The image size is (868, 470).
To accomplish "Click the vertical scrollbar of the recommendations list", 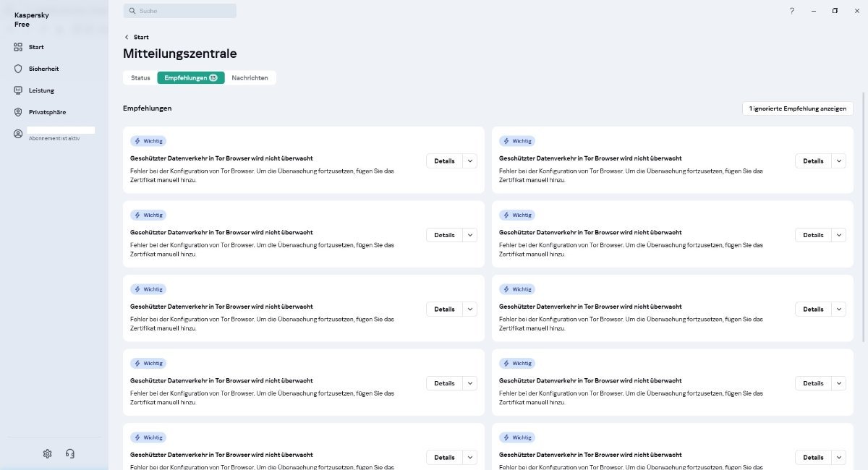I will pos(864,217).
